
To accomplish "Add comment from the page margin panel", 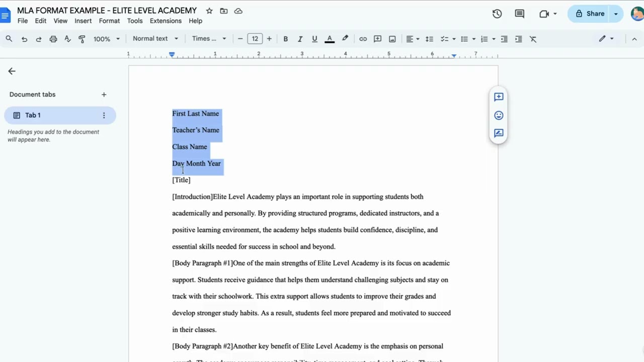I will (499, 97).
